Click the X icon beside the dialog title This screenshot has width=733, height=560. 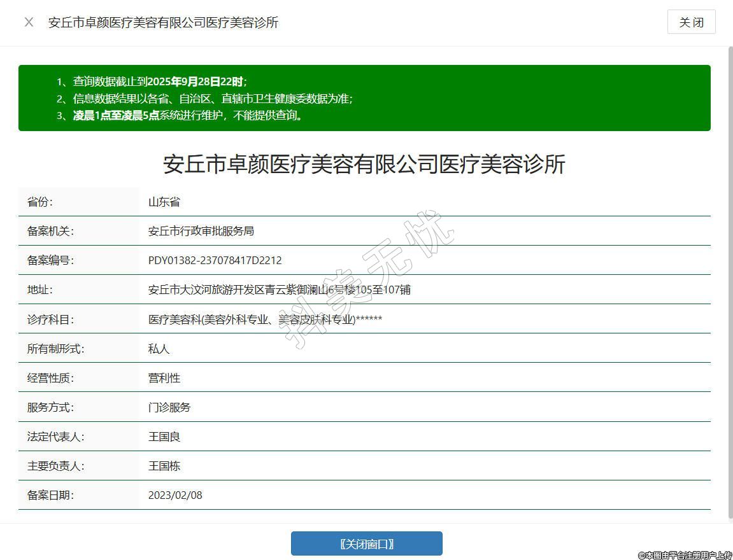click(x=29, y=22)
